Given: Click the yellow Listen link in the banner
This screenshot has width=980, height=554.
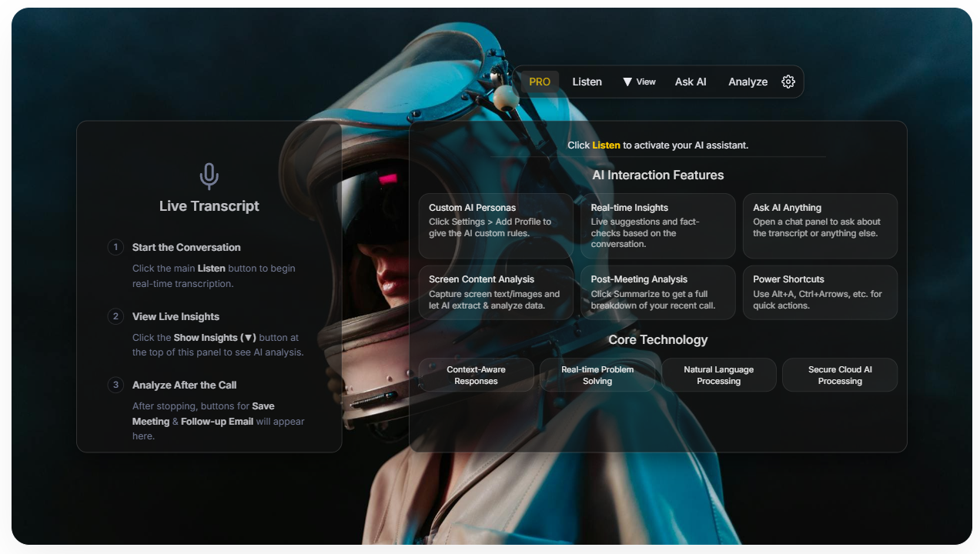Looking at the screenshot, I should click(607, 145).
